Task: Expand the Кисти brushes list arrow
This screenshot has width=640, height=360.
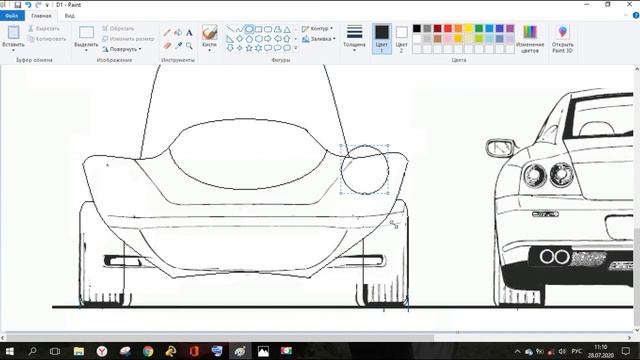Action: tap(209, 51)
